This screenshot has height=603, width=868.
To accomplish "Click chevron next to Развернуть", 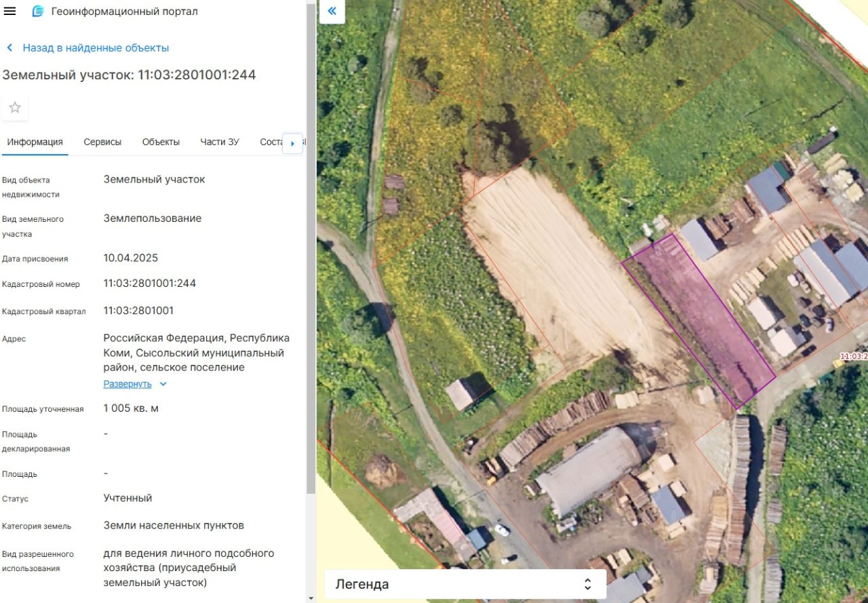I will [163, 384].
